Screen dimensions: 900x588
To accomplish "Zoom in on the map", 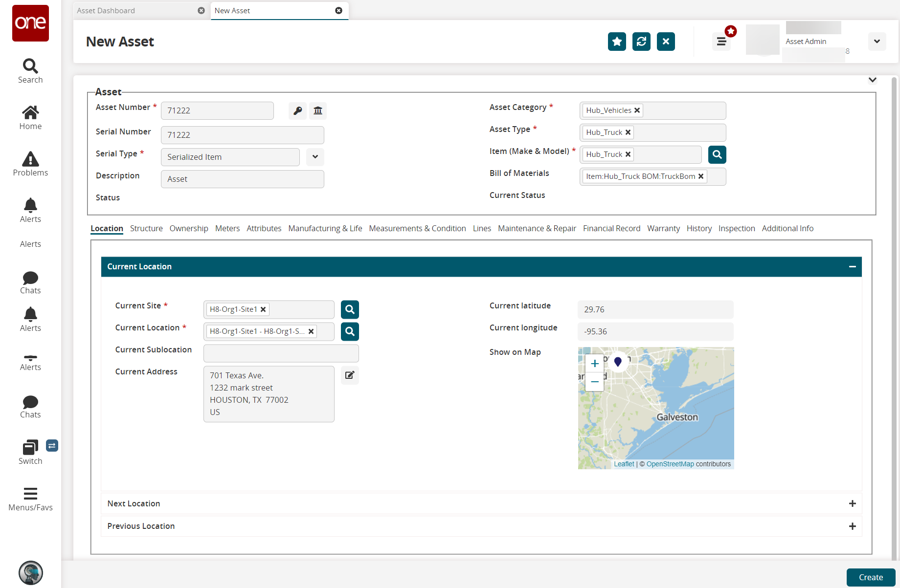I will pyautogui.click(x=595, y=364).
